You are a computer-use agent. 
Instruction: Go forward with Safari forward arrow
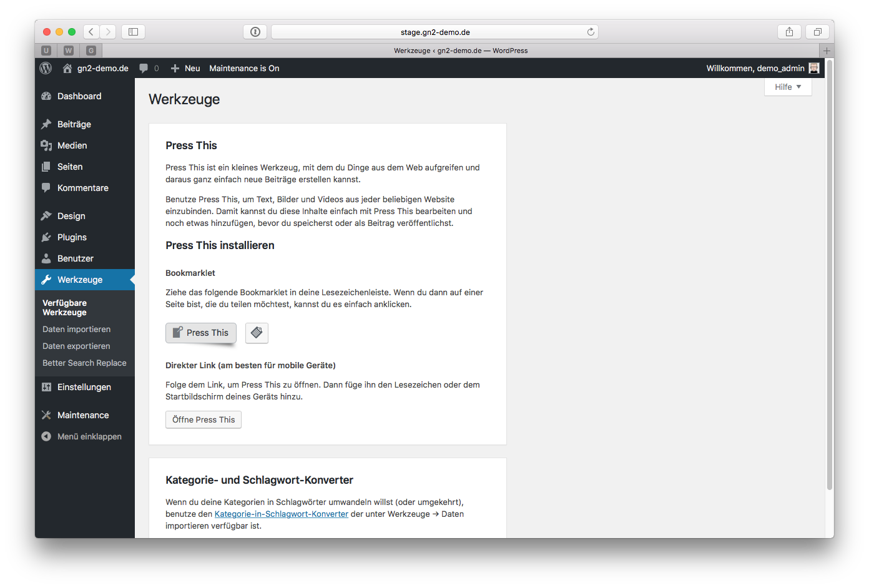click(x=108, y=32)
